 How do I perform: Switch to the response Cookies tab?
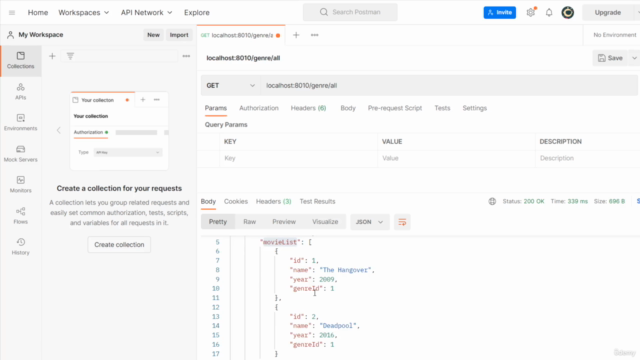[x=236, y=202]
